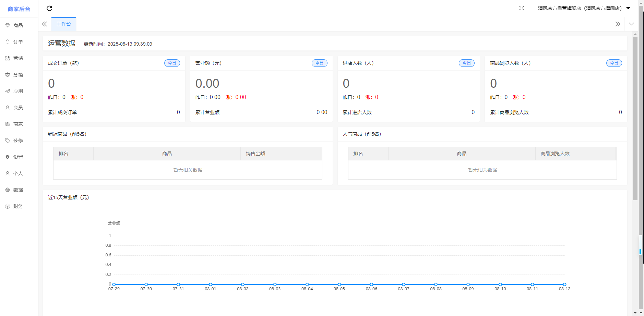Screen dimensions: 644x316
Task: Open the 订单 sidebar menu
Action: click(x=18, y=42)
